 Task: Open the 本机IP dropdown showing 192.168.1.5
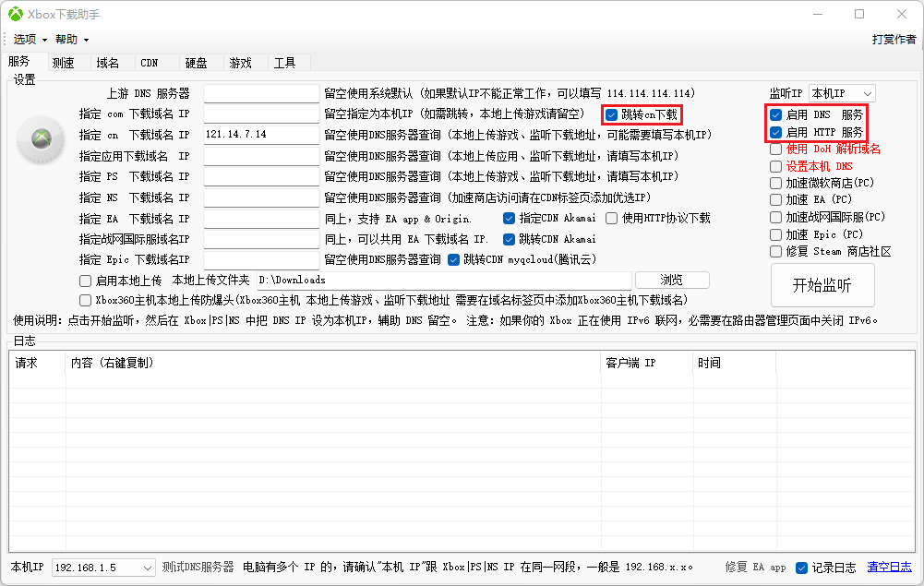click(103, 568)
